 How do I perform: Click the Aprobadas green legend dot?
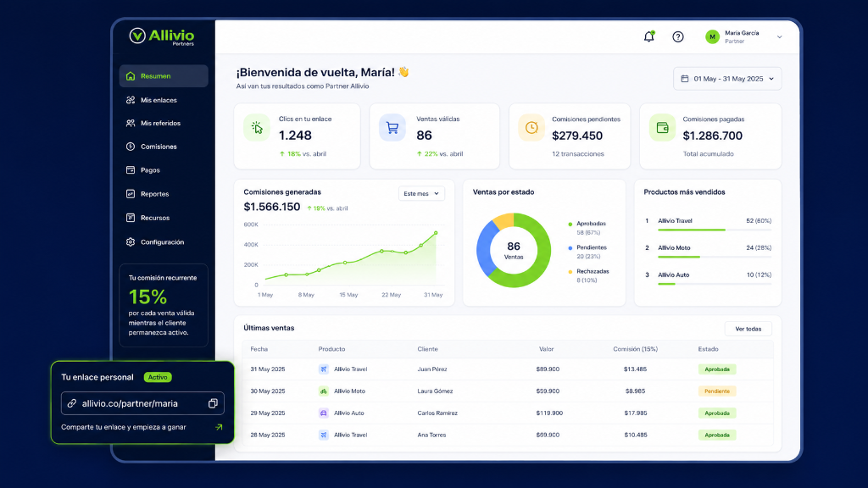[x=570, y=224]
